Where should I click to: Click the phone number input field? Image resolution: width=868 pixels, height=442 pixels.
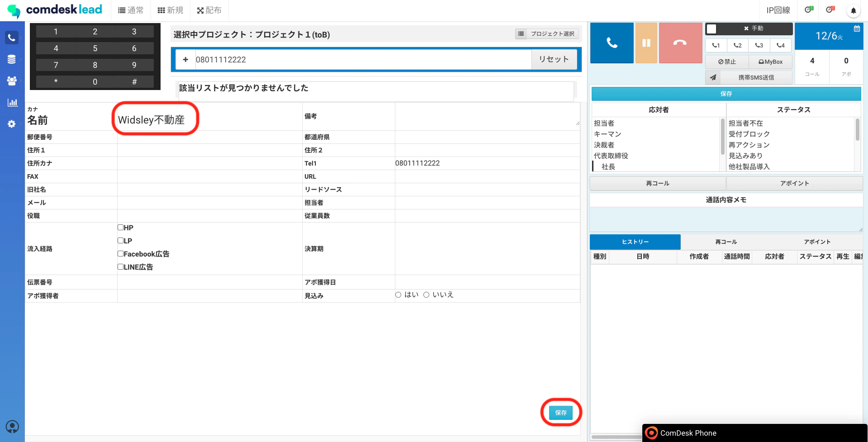tap(363, 60)
